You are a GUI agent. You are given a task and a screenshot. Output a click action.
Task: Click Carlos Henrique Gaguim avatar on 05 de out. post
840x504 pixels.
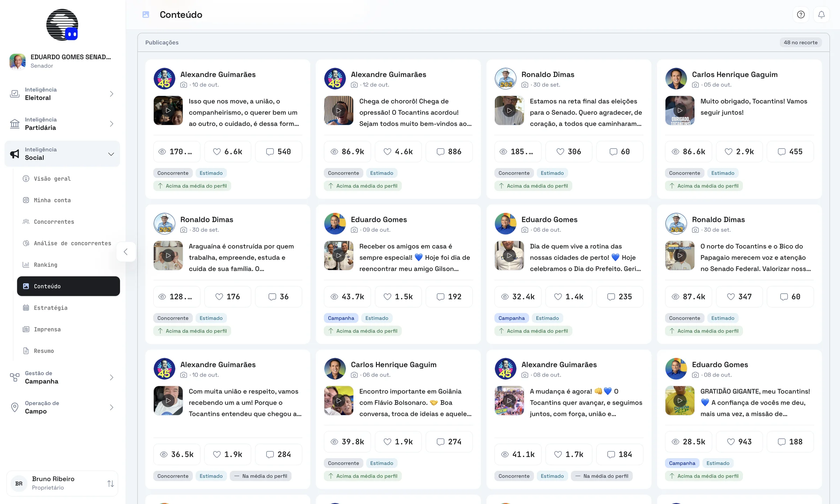click(x=676, y=79)
